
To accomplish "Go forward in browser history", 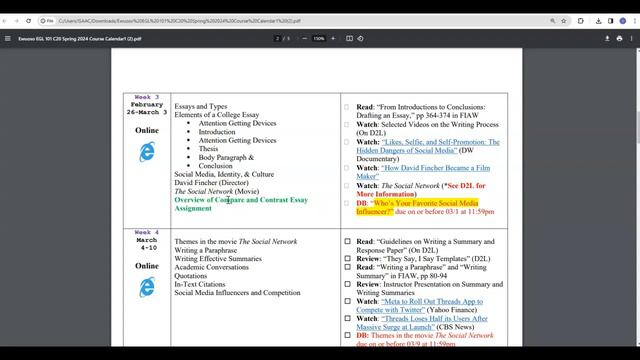I will (16, 21).
